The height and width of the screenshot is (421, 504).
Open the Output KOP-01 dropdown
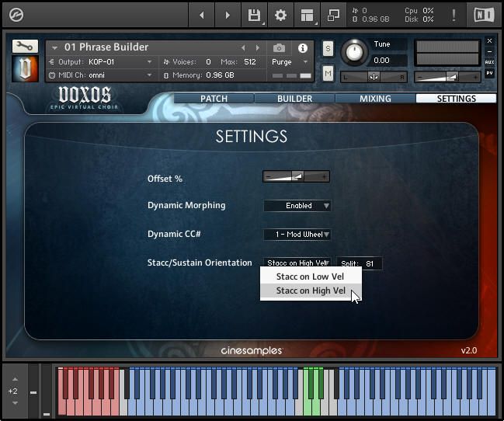point(102,61)
